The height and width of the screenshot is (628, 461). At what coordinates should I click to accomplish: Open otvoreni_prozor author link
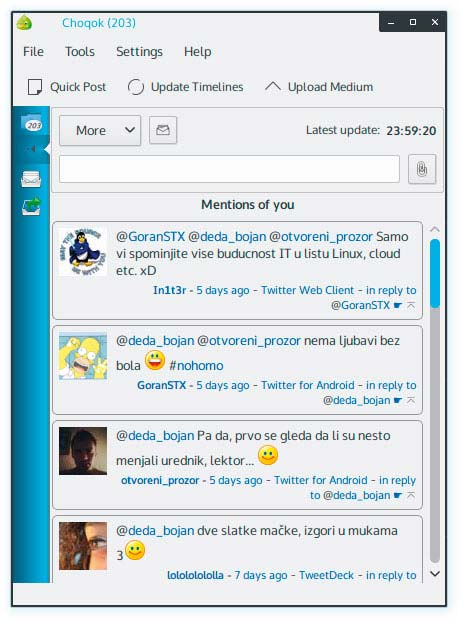click(x=160, y=480)
